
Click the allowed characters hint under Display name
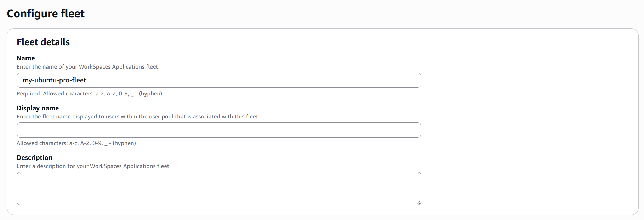pyautogui.click(x=76, y=143)
